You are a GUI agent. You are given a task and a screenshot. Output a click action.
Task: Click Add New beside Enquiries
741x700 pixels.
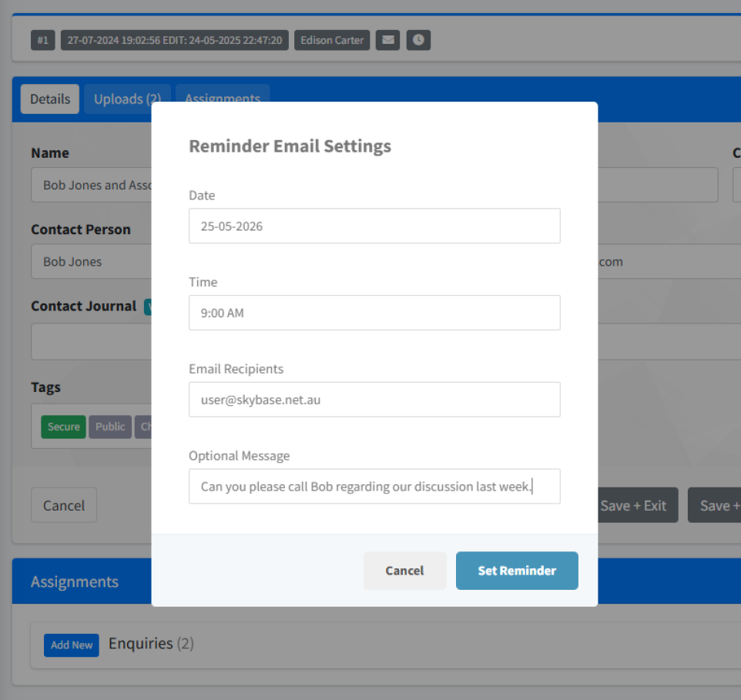(72, 645)
